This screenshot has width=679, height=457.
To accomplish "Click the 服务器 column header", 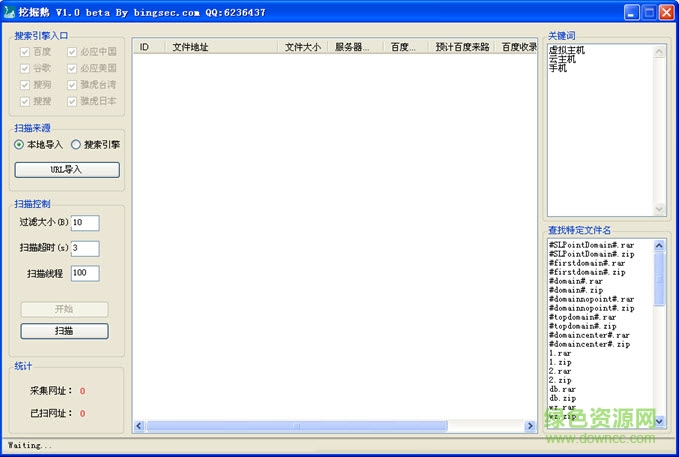I will [x=356, y=47].
